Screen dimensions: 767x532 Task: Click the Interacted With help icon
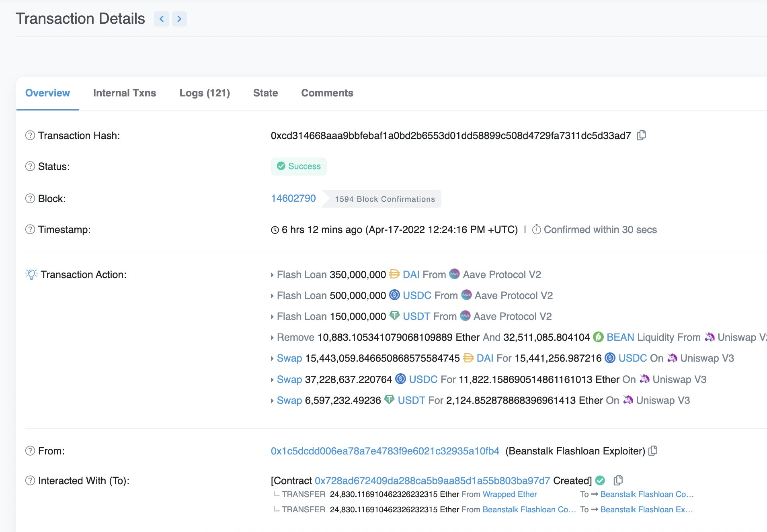click(30, 481)
